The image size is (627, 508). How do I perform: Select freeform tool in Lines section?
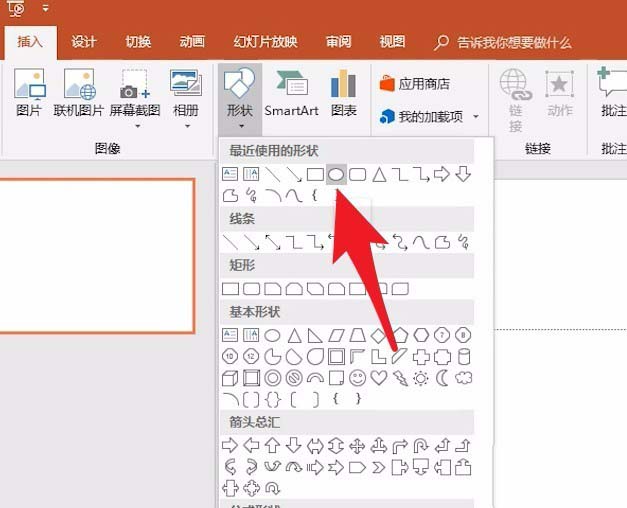pyautogui.click(x=443, y=242)
